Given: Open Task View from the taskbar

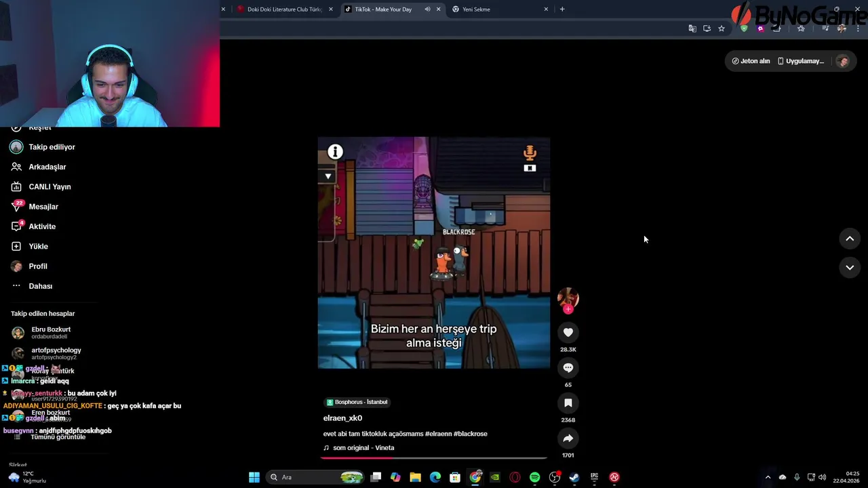Looking at the screenshot, I should 376,477.
